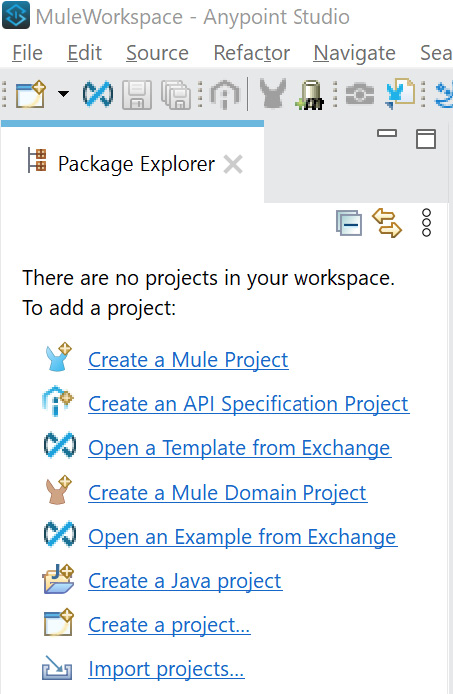Open Exchange from the toolbar icon

98,94
